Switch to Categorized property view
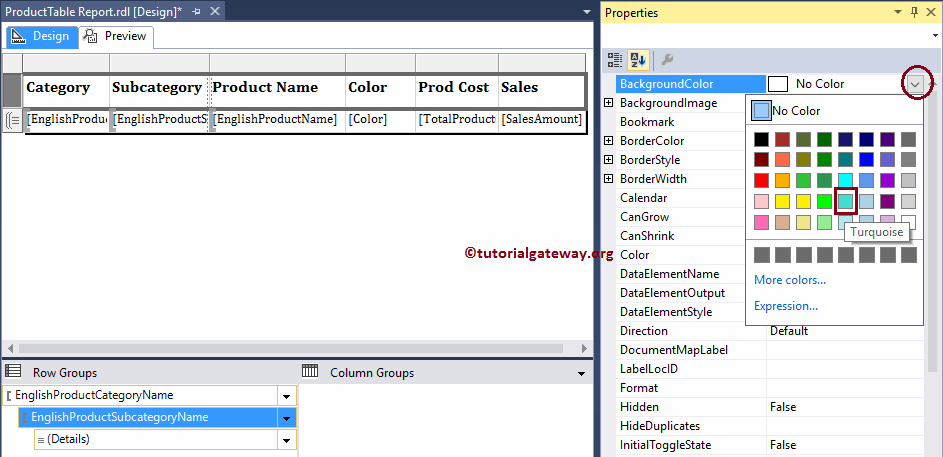The image size is (943, 457). [x=615, y=60]
